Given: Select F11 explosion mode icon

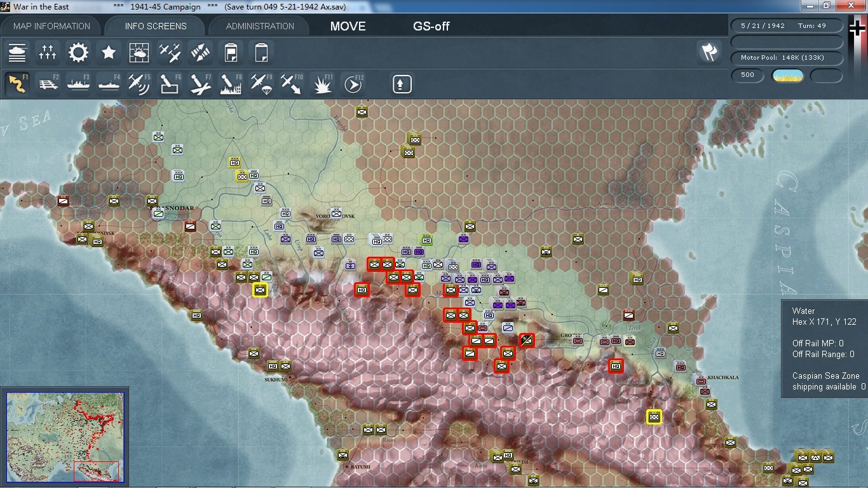Looking at the screenshot, I should click(322, 84).
